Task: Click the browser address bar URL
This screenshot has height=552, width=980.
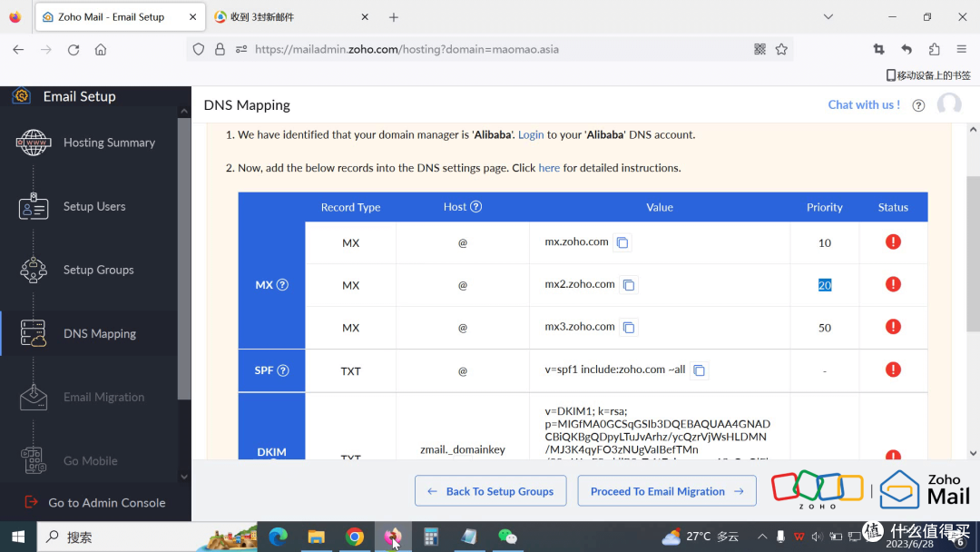Action: pos(407,49)
